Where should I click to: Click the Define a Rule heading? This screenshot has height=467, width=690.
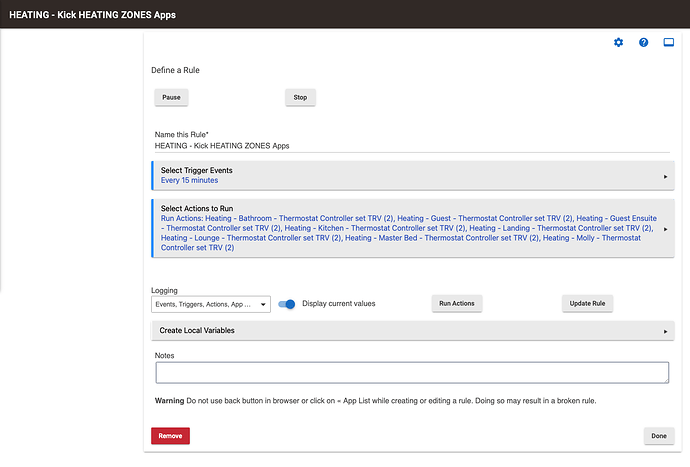(x=175, y=70)
